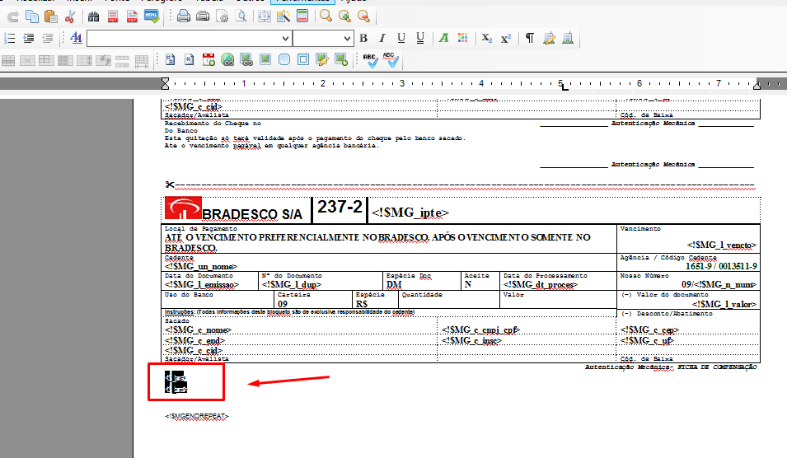This screenshot has width=792, height=467.
Task: Click the 237-2 bank code text
Action: pos(340,206)
